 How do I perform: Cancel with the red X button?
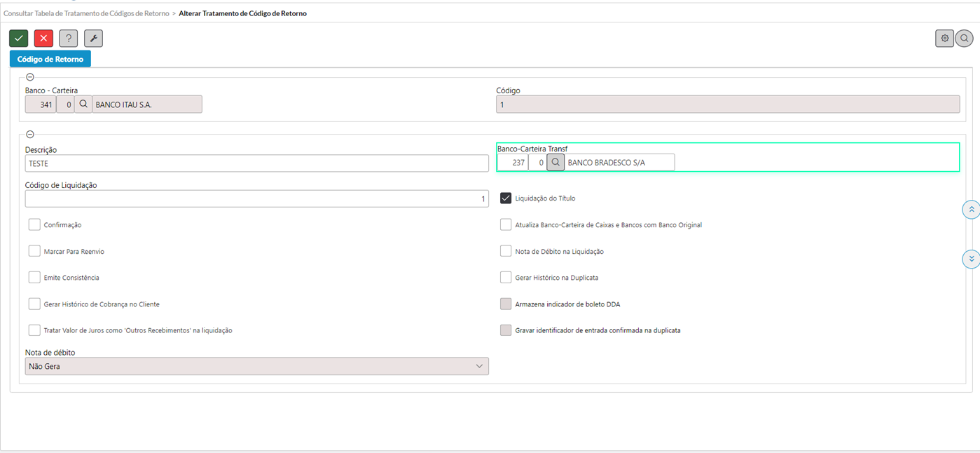pos(43,39)
